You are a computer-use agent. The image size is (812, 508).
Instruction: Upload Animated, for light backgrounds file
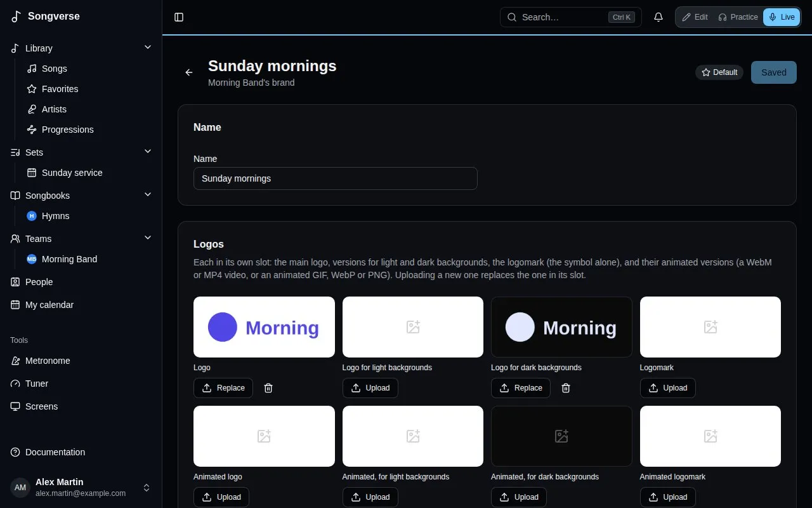[370, 497]
